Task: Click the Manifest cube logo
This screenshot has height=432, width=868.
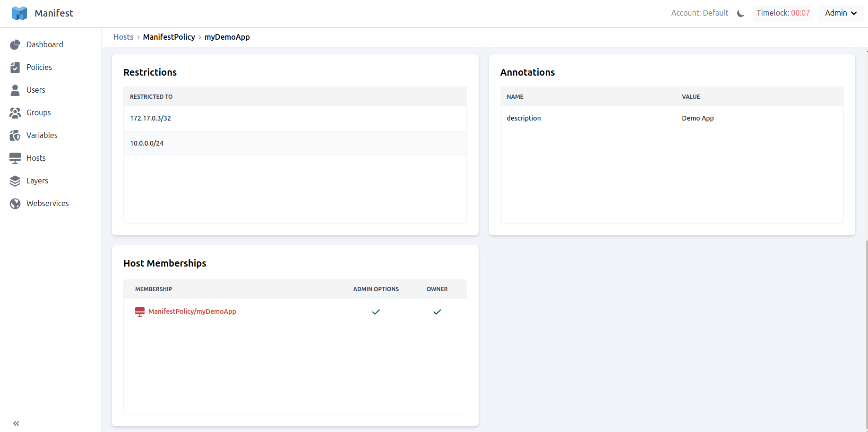Action: (19, 13)
